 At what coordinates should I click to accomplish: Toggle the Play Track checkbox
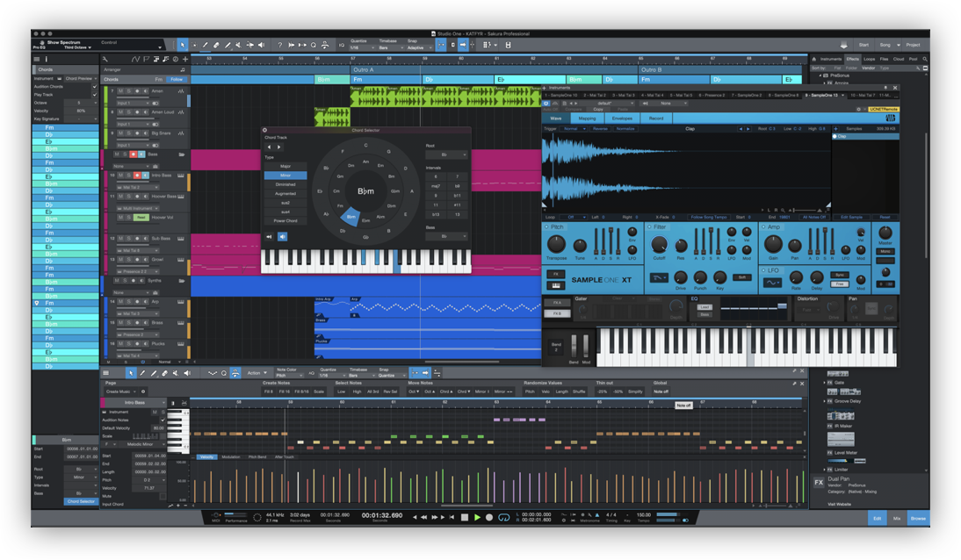coord(94,95)
